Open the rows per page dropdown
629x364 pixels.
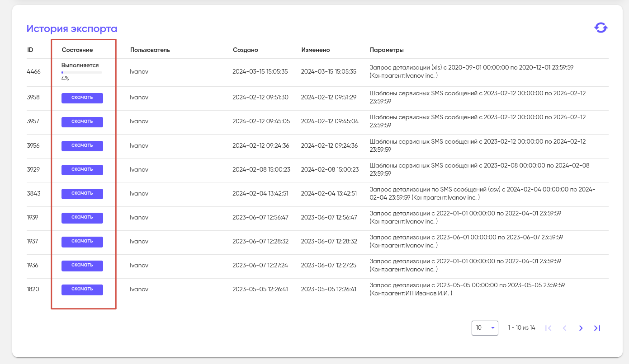485,328
